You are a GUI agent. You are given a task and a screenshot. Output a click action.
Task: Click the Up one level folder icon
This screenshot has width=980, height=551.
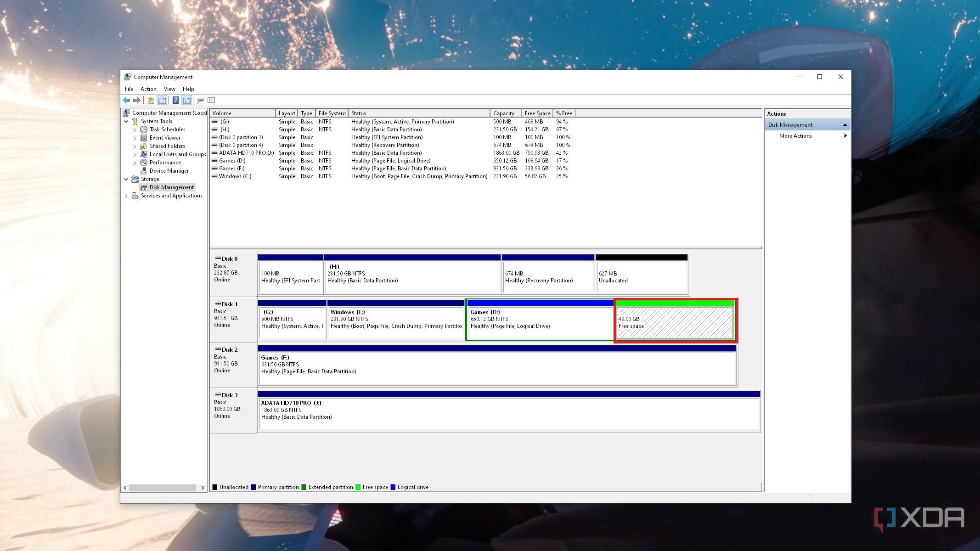(x=151, y=100)
